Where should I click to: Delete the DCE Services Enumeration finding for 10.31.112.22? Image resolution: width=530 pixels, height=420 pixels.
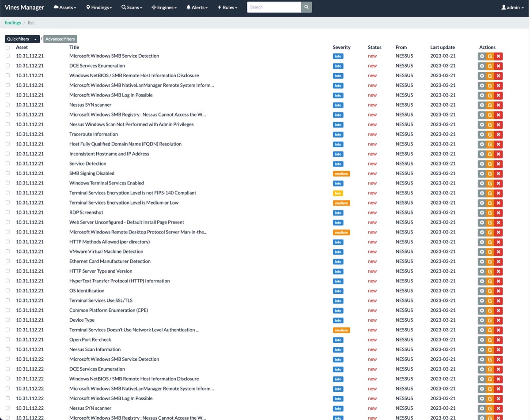[499, 369]
